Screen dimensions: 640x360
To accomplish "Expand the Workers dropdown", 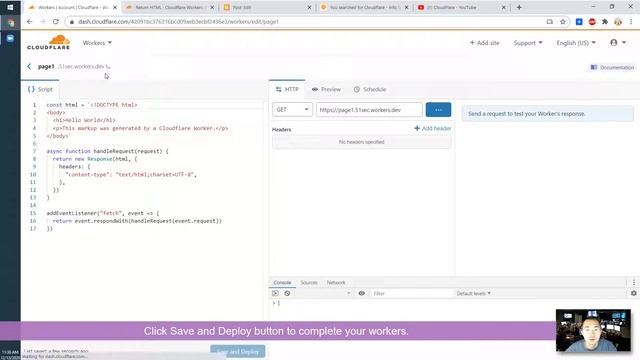I will (97, 42).
